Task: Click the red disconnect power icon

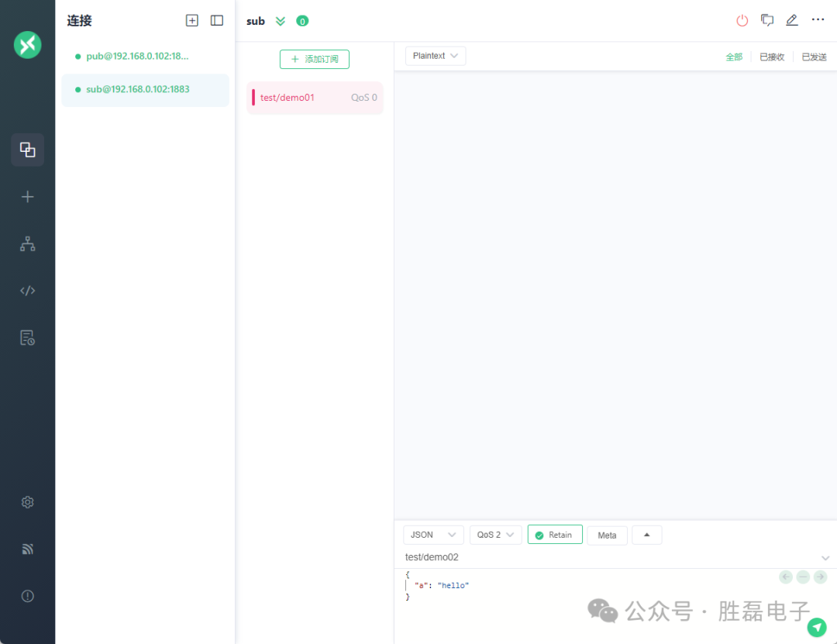Action: (742, 20)
